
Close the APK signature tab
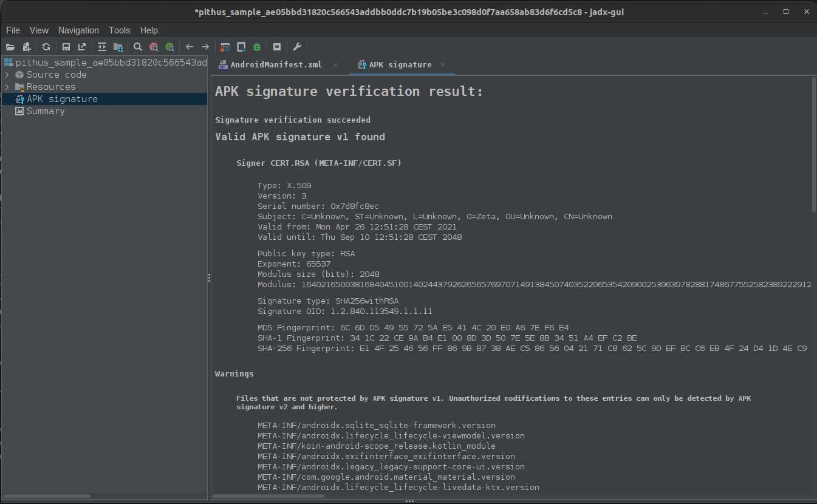(x=443, y=64)
